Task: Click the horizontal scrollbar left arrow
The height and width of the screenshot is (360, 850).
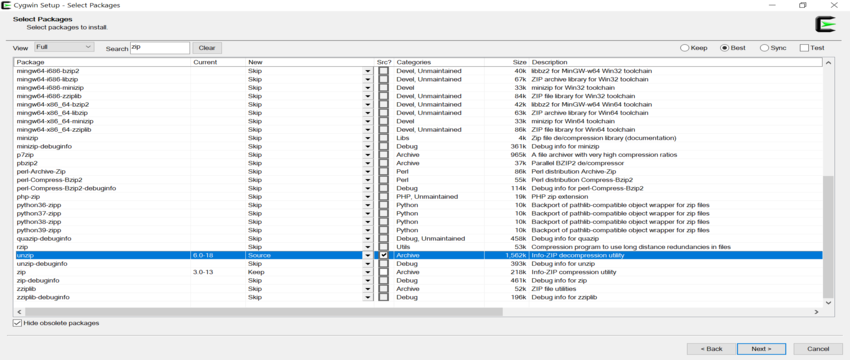Action: click(20, 312)
